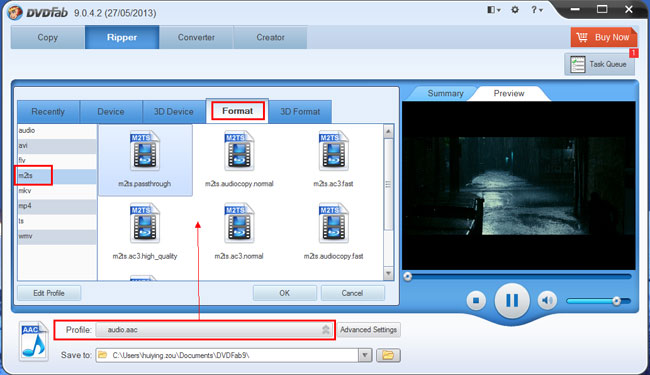Pause the preview playback

pos(512,300)
